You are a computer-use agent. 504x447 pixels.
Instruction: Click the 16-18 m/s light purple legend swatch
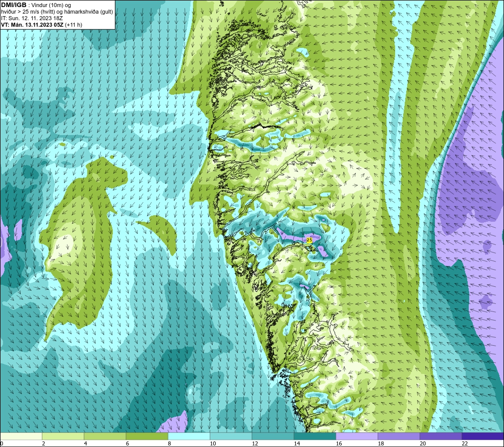tap(357, 436)
